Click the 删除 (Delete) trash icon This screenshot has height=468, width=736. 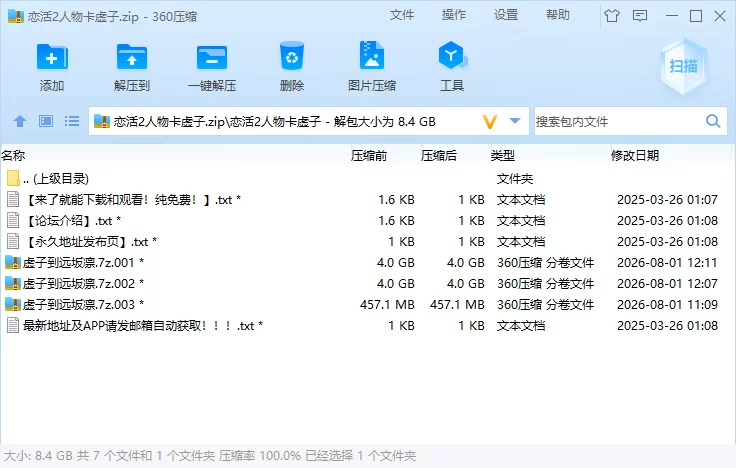point(291,56)
